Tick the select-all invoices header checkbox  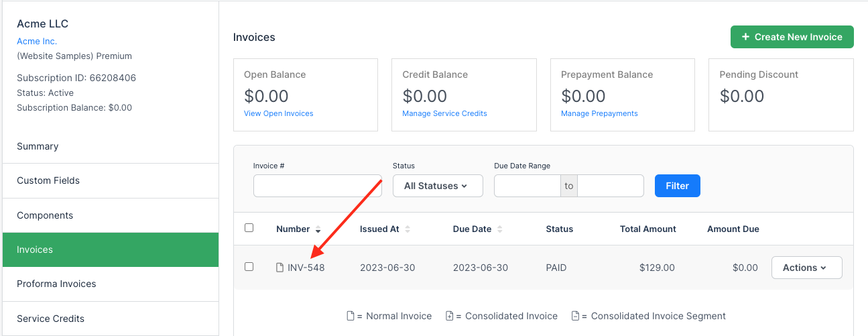[x=249, y=228]
